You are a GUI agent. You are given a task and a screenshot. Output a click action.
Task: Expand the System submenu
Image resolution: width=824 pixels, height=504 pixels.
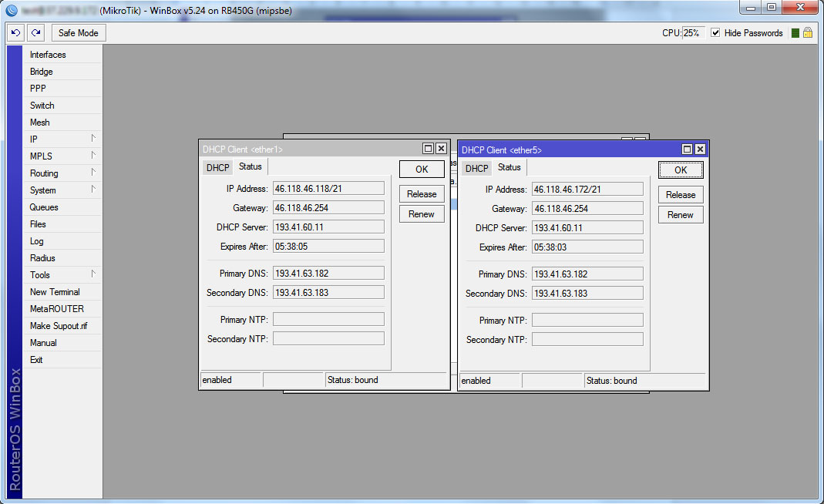pos(62,190)
